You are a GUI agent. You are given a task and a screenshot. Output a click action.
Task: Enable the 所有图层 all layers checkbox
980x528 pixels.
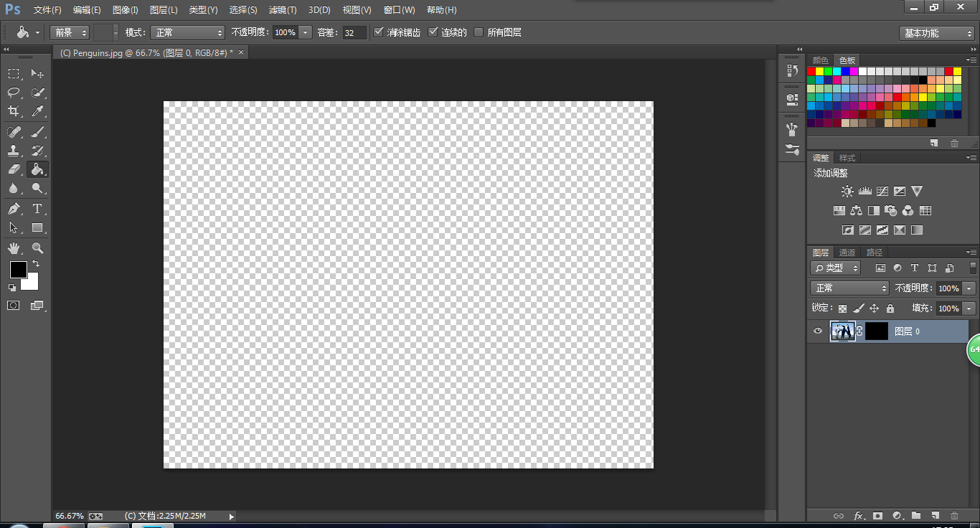(x=479, y=32)
